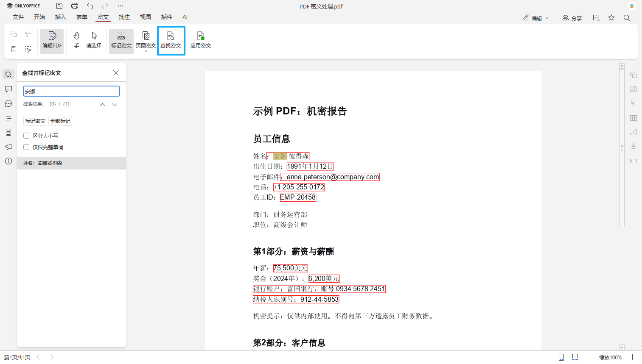Select the 请选择 pointer tool
Image resolution: width=642 pixels, height=364 pixels.
94,41
